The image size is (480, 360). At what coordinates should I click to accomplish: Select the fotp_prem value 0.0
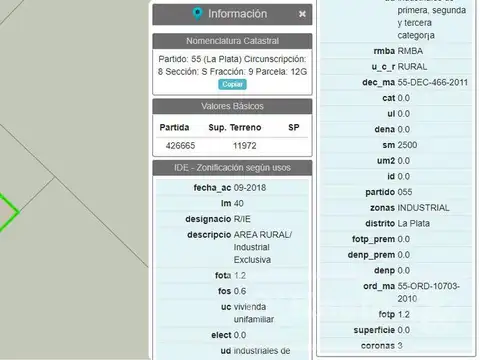(x=403, y=239)
